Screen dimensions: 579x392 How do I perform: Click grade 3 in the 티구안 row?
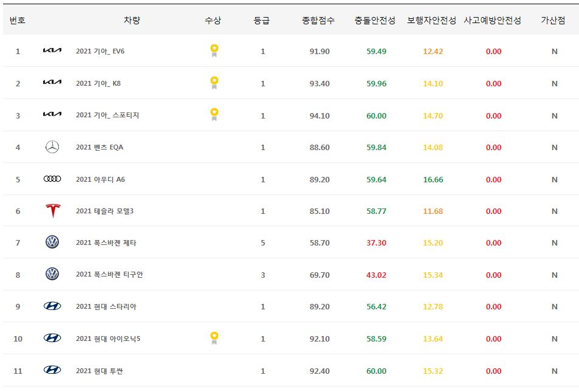pyautogui.click(x=263, y=275)
